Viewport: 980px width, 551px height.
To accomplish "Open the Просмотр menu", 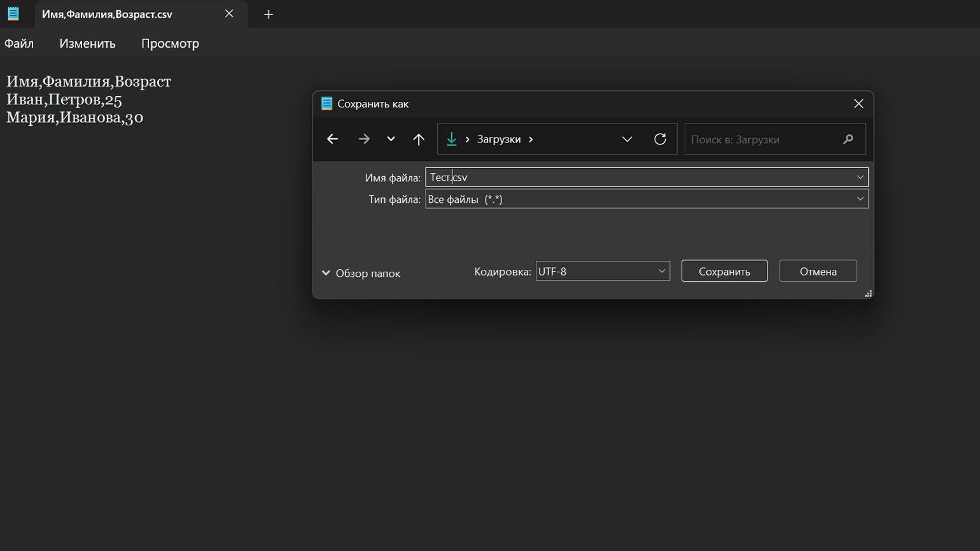I will [170, 43].
